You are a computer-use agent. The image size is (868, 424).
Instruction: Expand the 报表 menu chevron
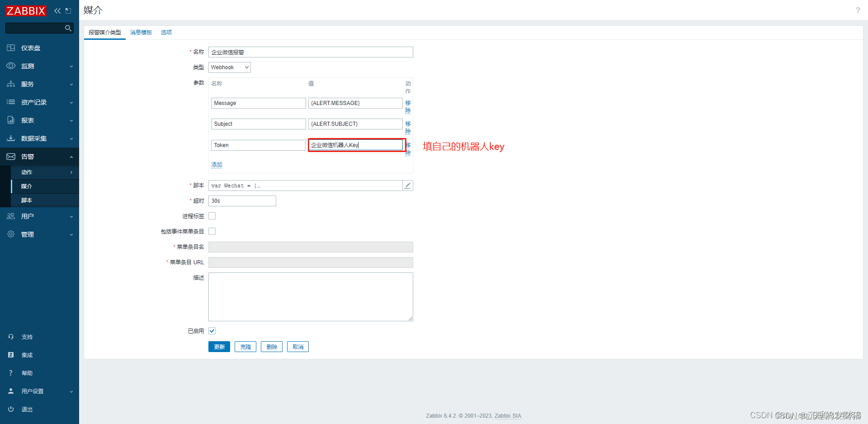pos(71,121)
